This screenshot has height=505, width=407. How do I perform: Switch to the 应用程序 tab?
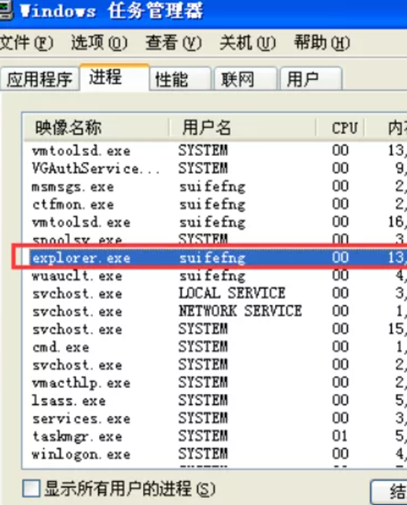pyautogui.click(x=40, y=79)
